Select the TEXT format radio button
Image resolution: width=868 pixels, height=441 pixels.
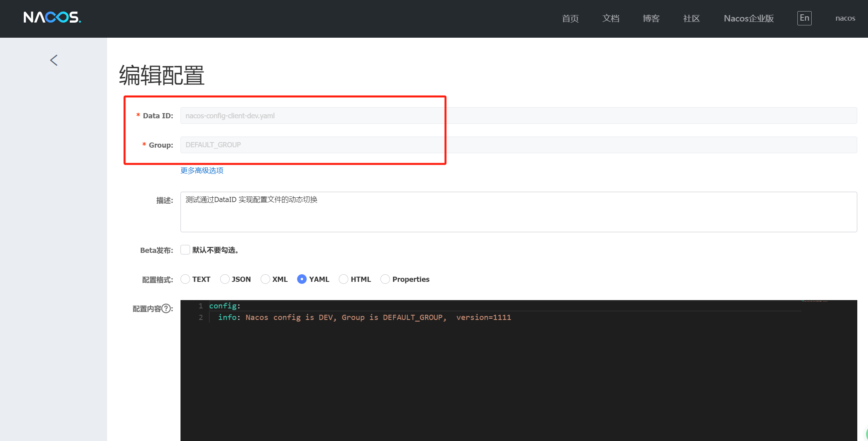tap(185, 279)
